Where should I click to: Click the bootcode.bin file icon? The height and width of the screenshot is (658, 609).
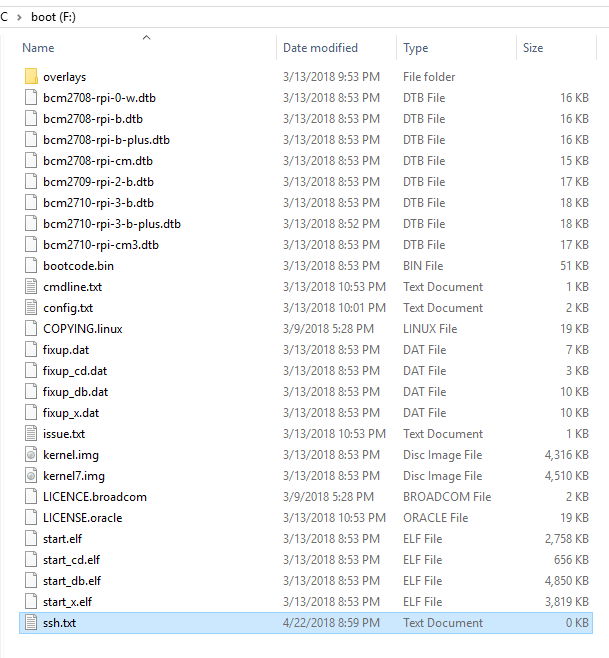pos(31,265)
